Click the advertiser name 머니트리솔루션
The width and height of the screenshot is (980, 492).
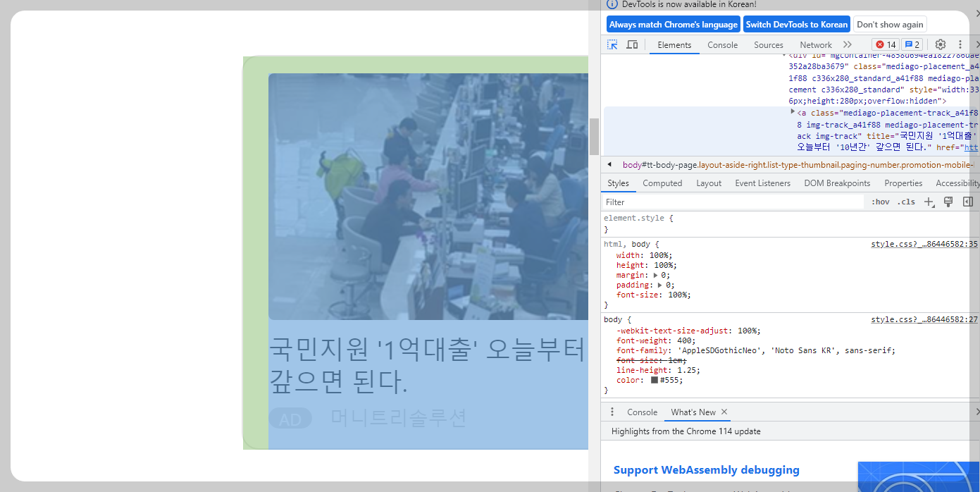coord(399,418)
